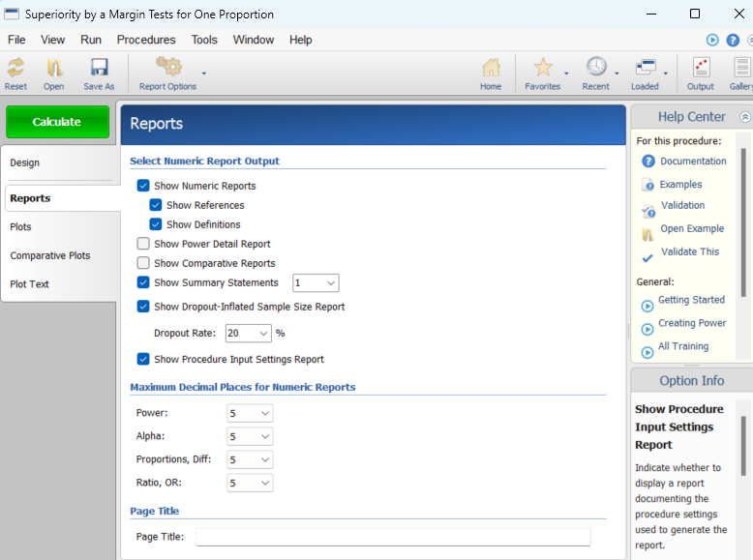Click the Page Title input field
Viewport: 753px width, 560px height.
(392, 537)
